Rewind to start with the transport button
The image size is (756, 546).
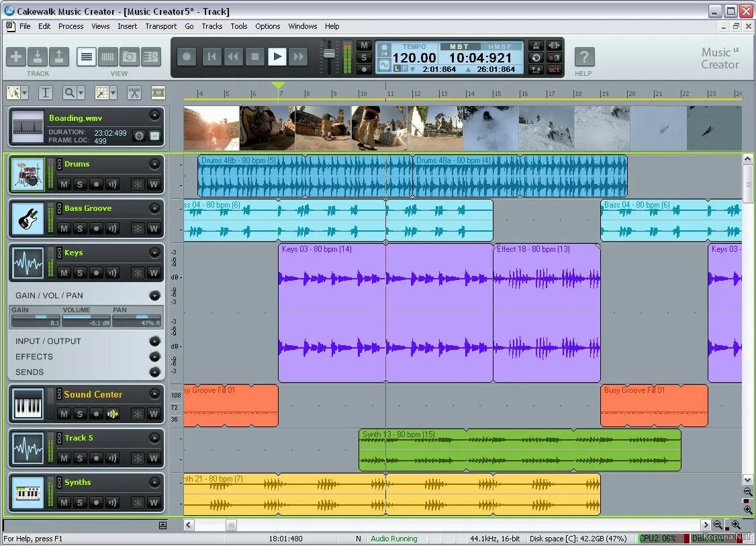pos(211,57)
